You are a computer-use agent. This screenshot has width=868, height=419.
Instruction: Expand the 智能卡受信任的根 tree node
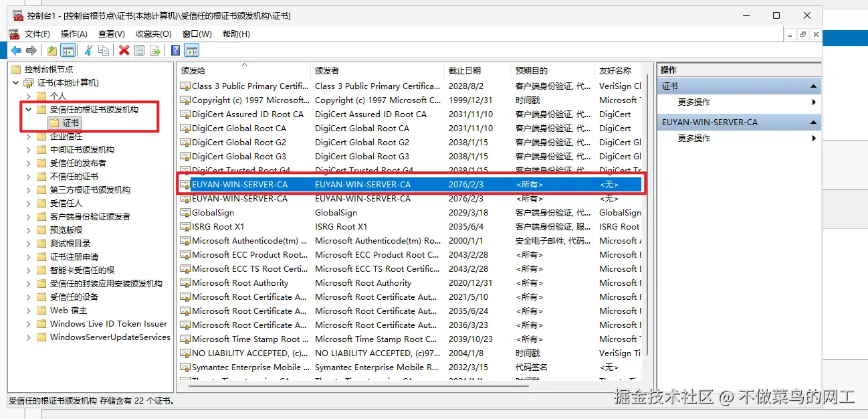[29, 270]
